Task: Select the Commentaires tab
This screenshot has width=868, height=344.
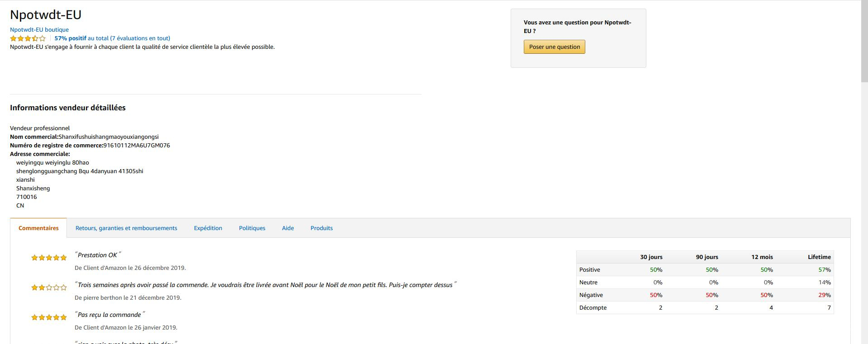Action: [38, 228]
